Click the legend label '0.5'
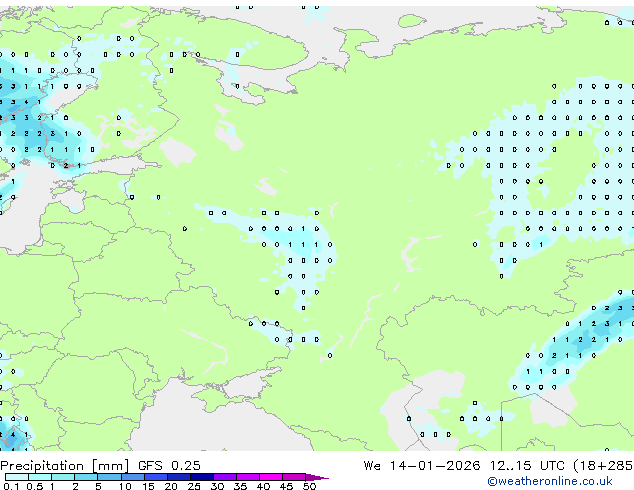 (x=34, y=486)
